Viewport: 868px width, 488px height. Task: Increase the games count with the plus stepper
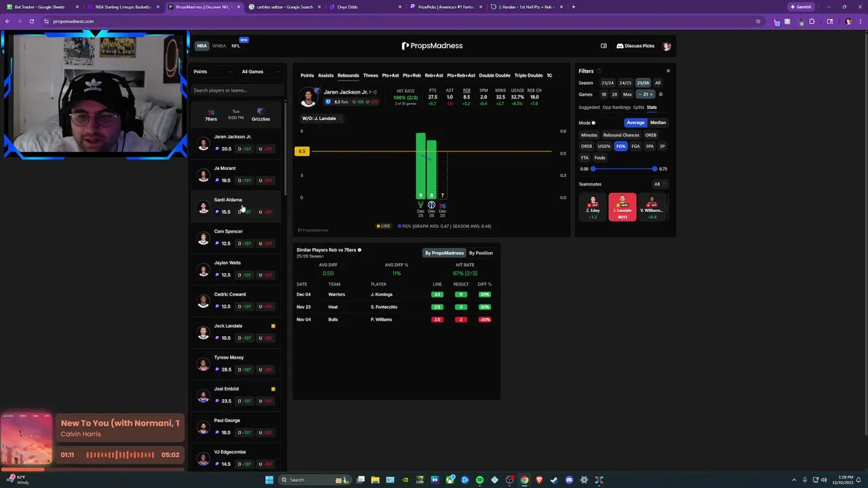click(652, 94)
